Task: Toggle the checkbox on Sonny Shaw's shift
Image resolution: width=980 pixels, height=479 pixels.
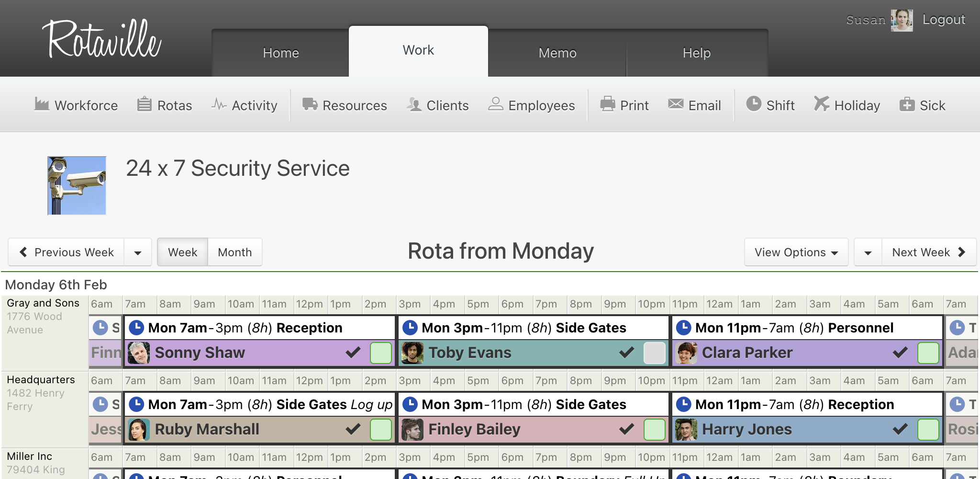Action: (x=380, y=353)
